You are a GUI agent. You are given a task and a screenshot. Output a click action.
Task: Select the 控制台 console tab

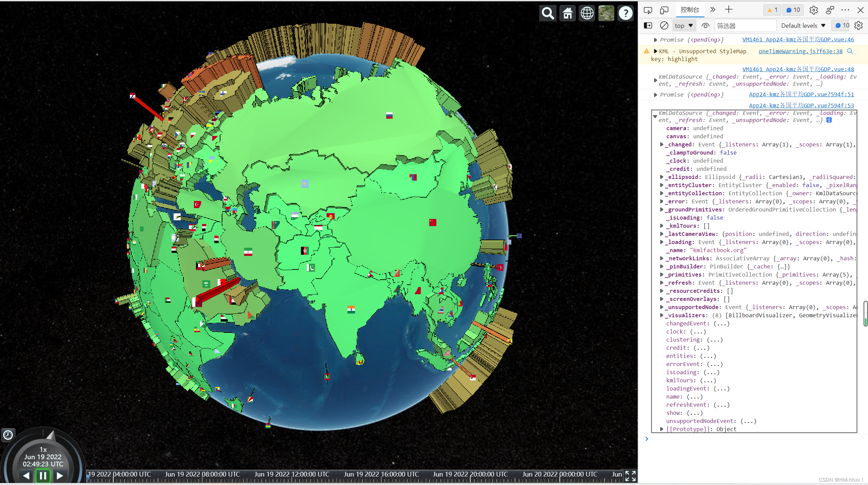690,10
